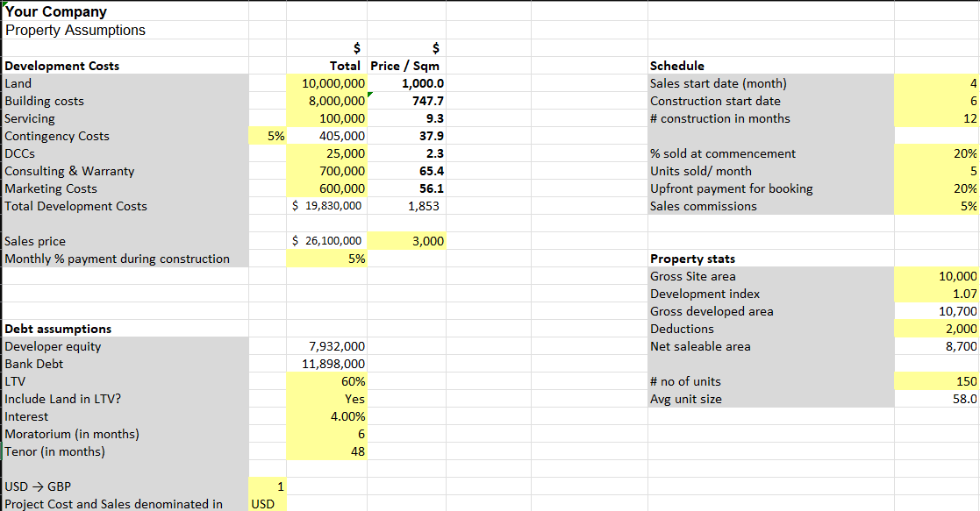Click the 'Development Costs' section header

pos(62,66)
